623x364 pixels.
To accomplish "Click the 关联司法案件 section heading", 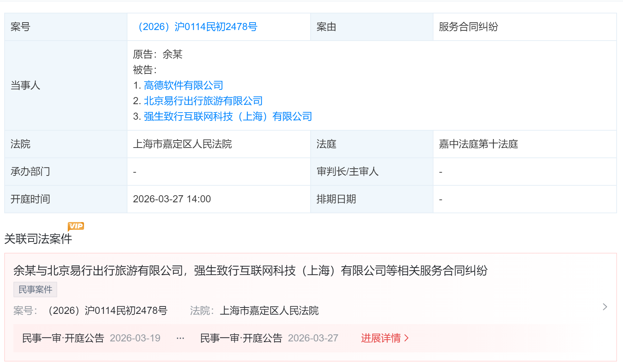I will coord(38,239).
